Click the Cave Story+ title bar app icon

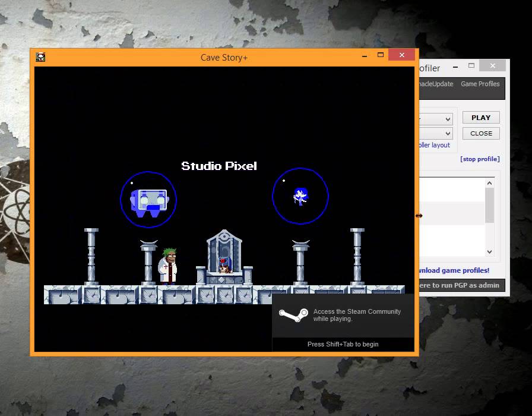point(40,57)
